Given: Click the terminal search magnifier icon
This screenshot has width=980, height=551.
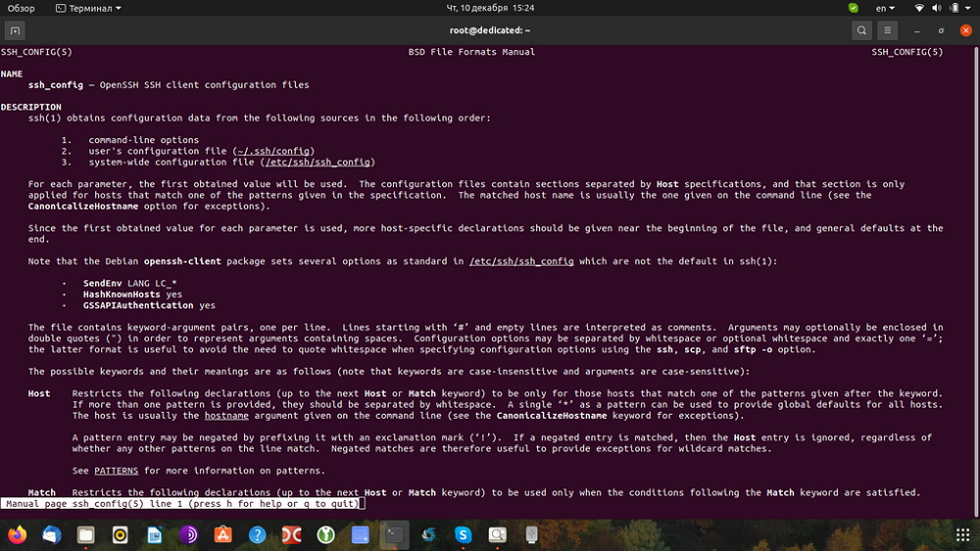Looking at the screenshot, I should pyautogui.click(x=861, y=30).
